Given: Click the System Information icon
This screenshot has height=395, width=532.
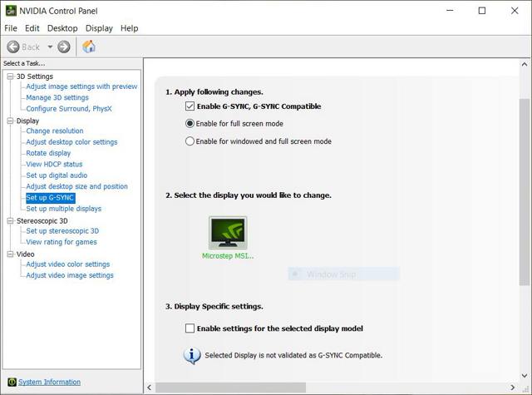Looking at the screenshot, I should coord(12,382).
